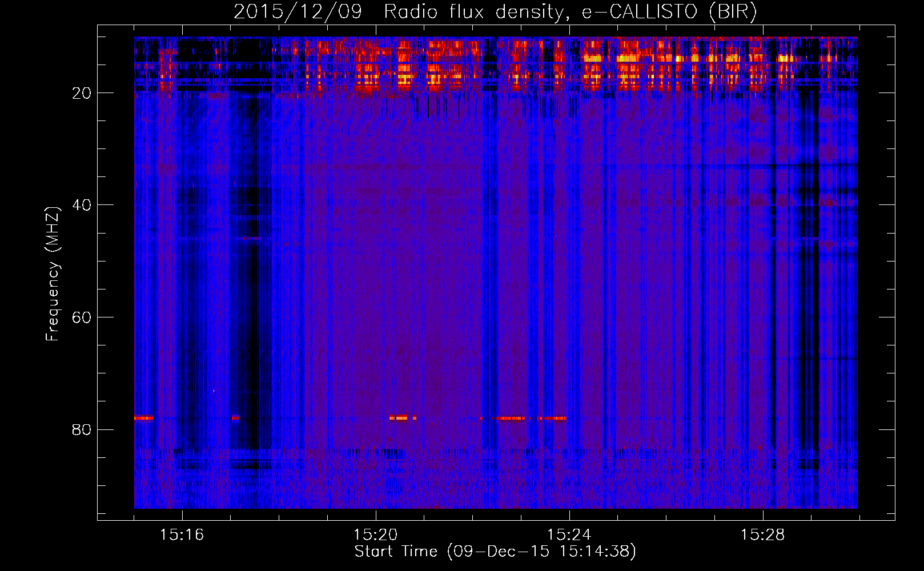Image resolution: width=924 pixels, height=571 pixels.
Task: Click the y-axis label "Frequency (MHZ)"
Action: pyautogui.click(x=53, y=274)
